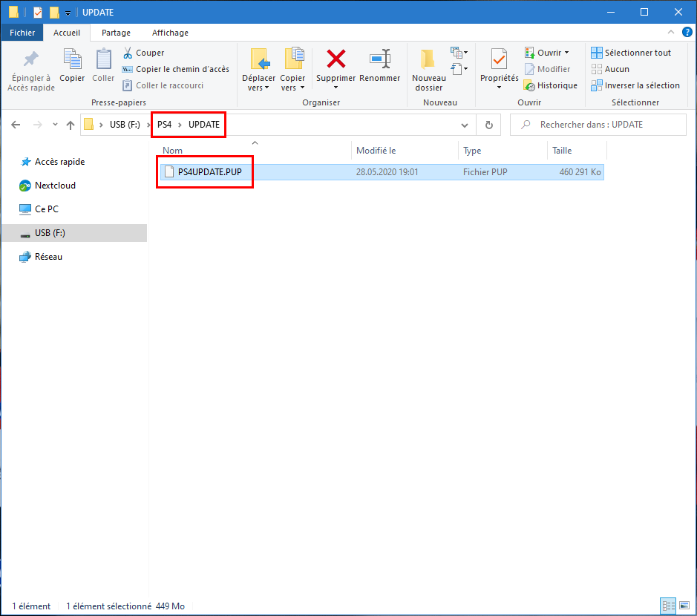Click Sélectionner tout
The width and height of the screenshot is (697, 616).
point(631,53)
